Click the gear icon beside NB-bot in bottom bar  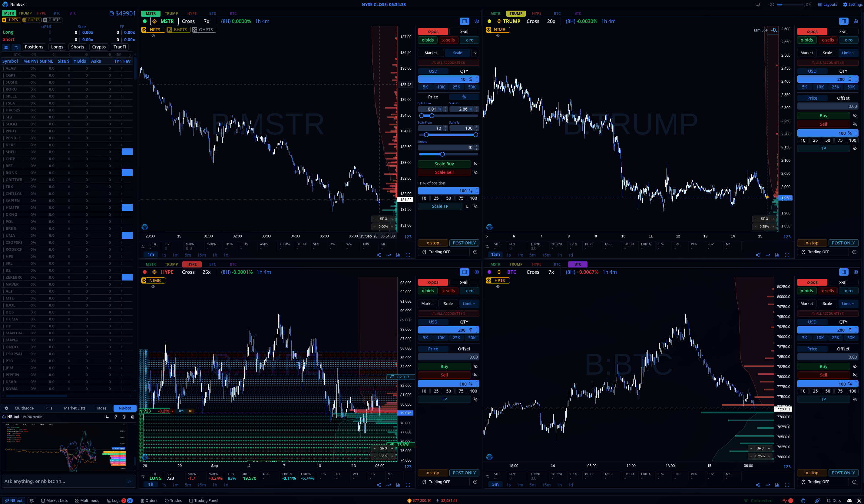(x=32, y=501)
